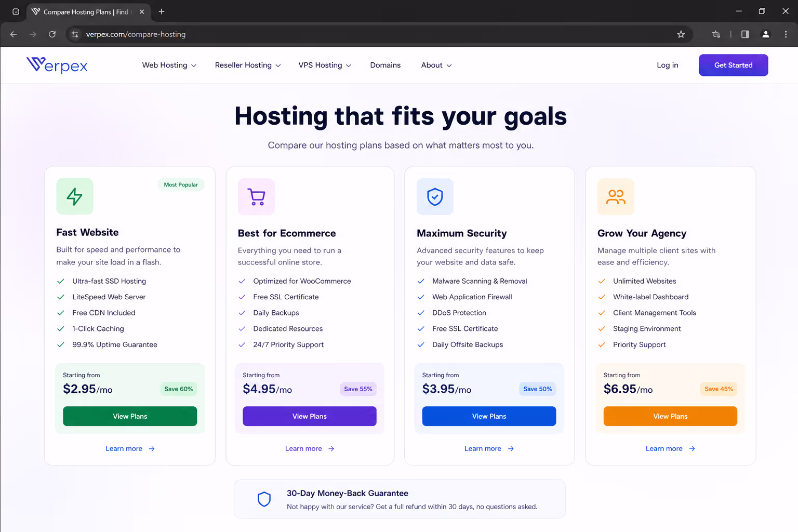The height and width of the screenshot is (532, 798).
Task: Click the Ultra-fast SSD Hosting checkmark
Action: (61, 281)
